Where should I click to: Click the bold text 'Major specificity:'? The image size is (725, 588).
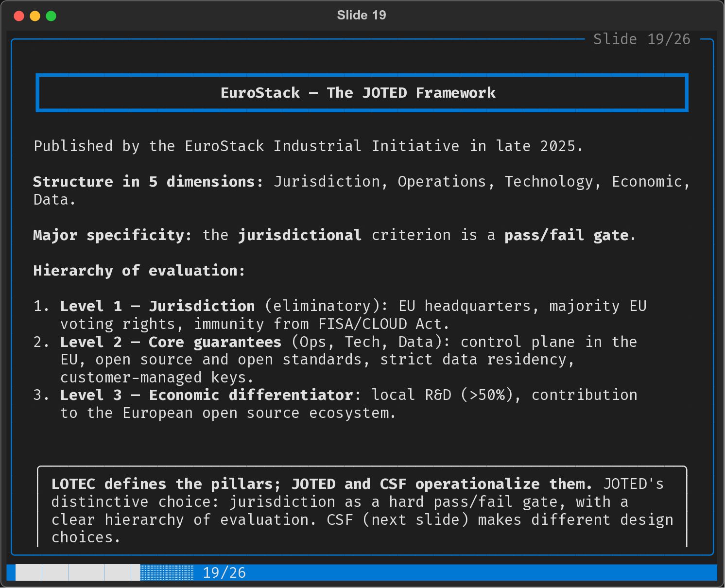point(112,235)
